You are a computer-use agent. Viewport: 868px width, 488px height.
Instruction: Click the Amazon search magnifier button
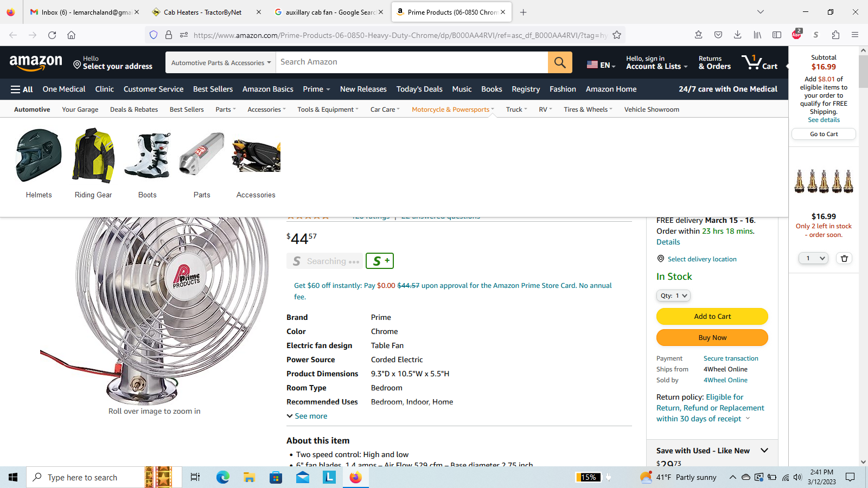pos(560,62)
